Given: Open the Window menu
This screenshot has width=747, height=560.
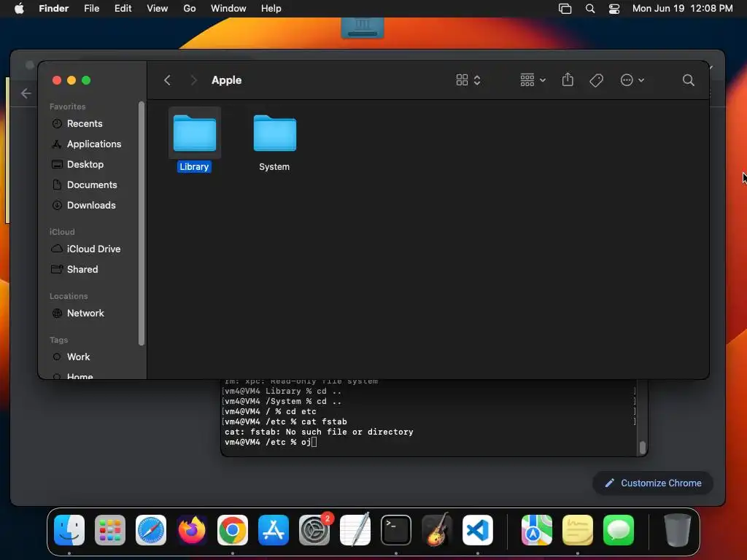Looking at the screenshot, I should [228, 8].
